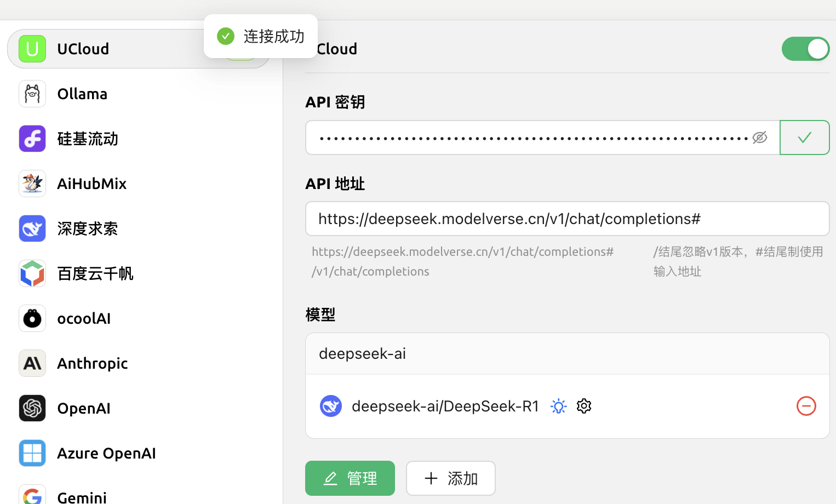Select the Ollama provider icon
The width and height of the screenshot is (836, 504).
click(x=32, y=94)
